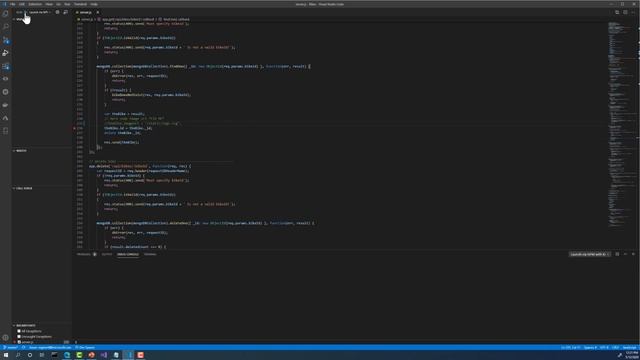Image resolution: width=640 pixels, height=360 pixels.
Task: Open Windows Start menu
Action: point(6,355)
